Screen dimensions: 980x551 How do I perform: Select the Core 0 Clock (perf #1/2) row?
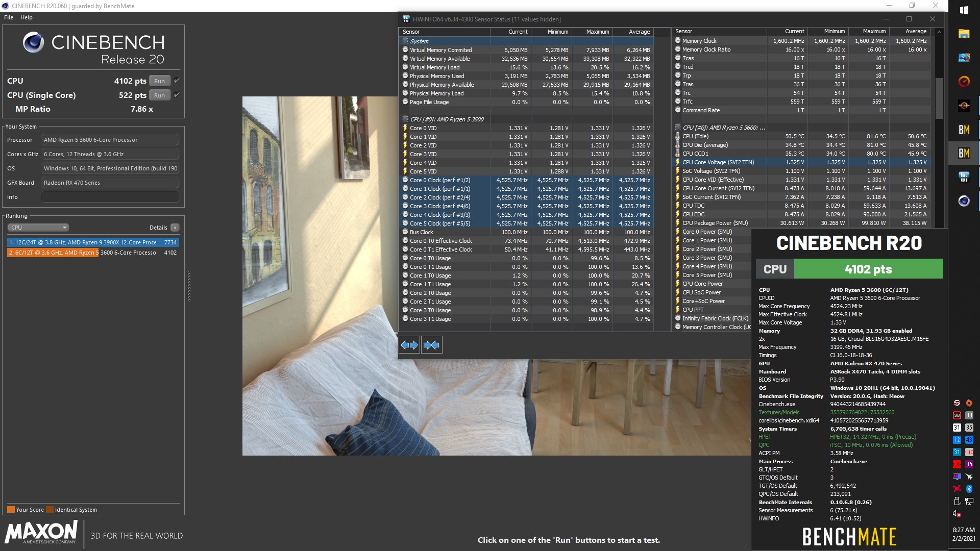(526, 180)
